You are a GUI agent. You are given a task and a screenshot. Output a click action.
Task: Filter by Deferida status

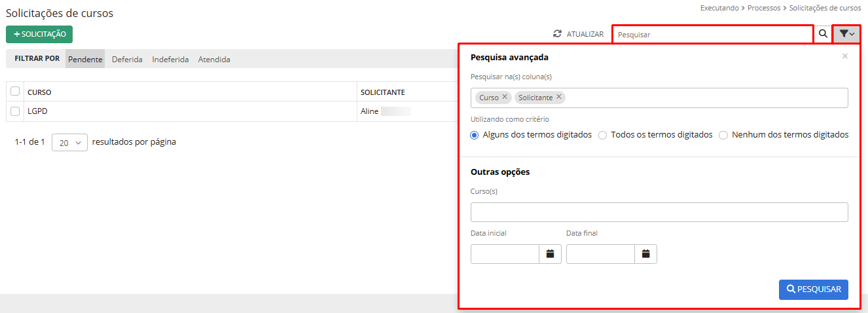pos(127,60)
